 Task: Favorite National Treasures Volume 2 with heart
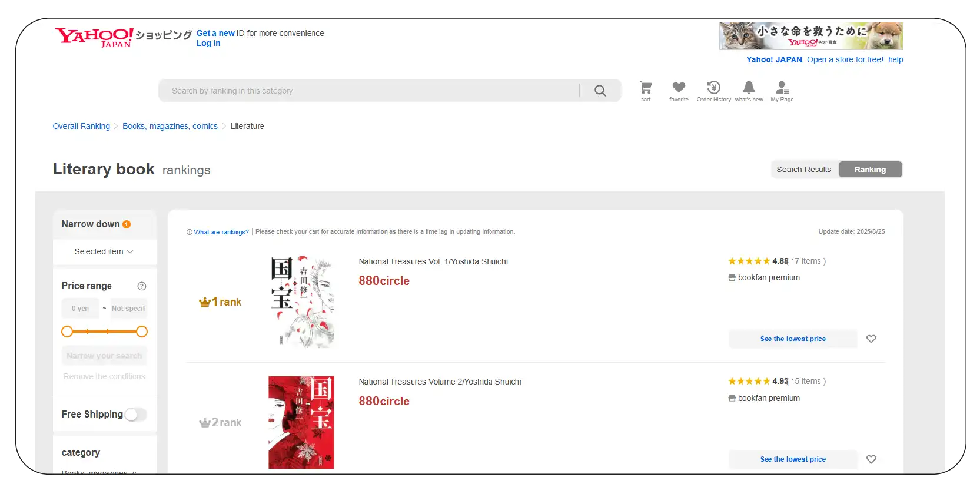[871, 459]
